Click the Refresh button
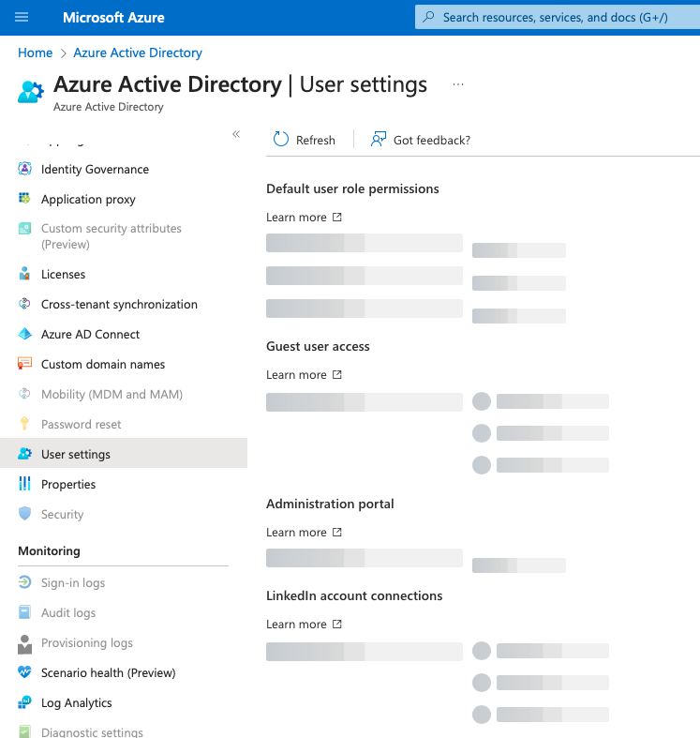The image size is (700, 738). [x=305, y=140]
